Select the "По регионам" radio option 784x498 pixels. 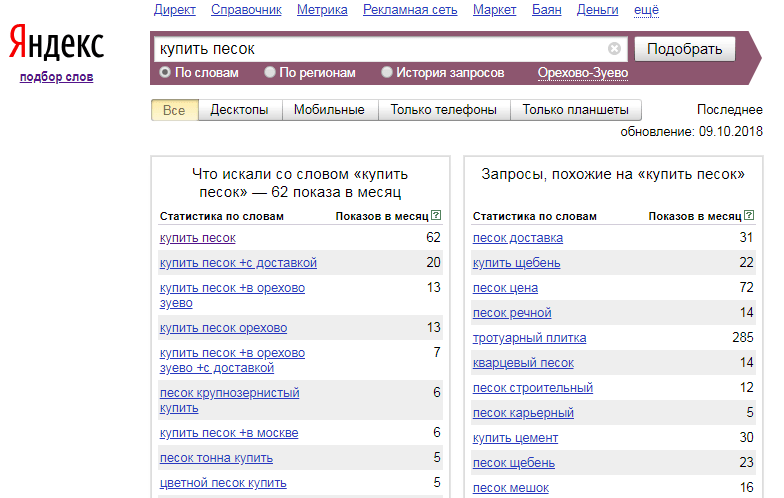[270, 72]
